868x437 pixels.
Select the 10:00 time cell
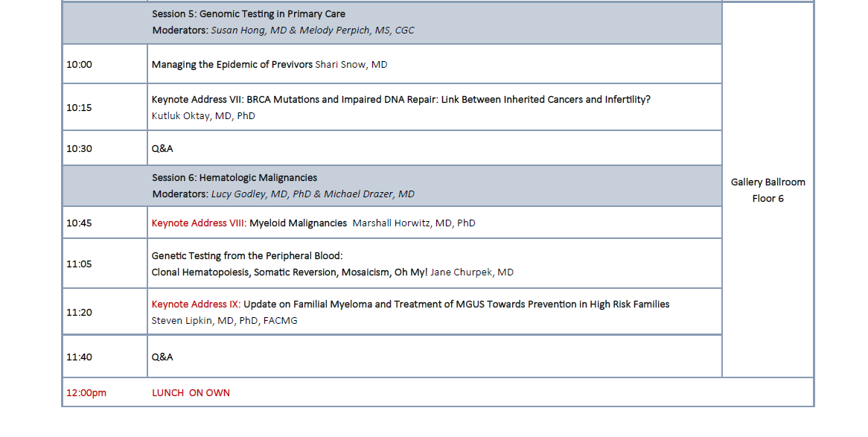click(x=80, y=65)
